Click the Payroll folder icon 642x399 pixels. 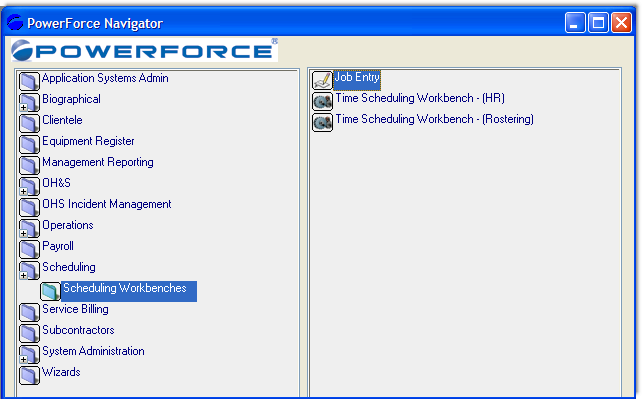pos(29,249)
